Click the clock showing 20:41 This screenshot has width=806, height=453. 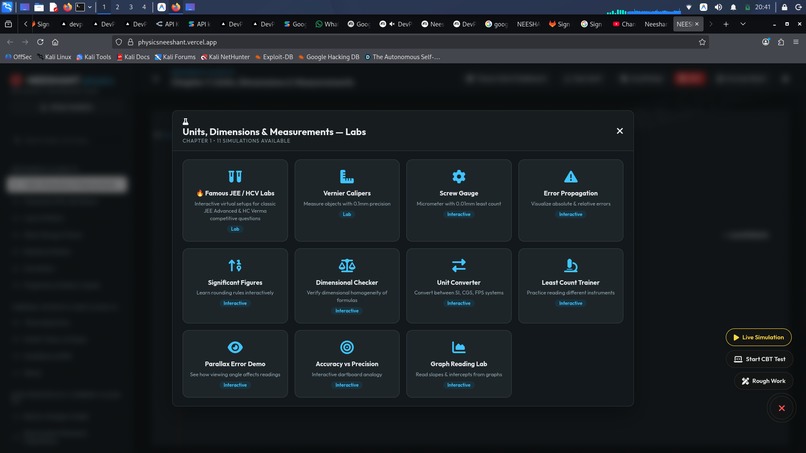(763, 7)
